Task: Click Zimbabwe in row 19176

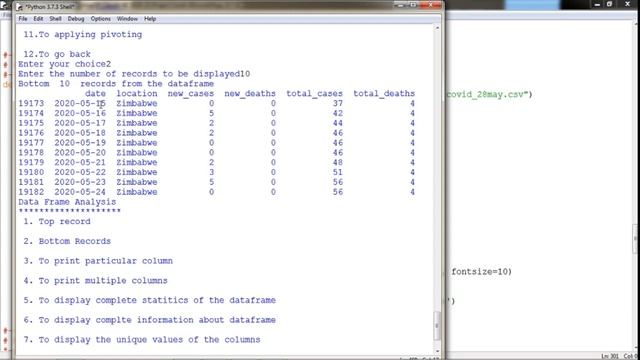Action: point(137,133)
